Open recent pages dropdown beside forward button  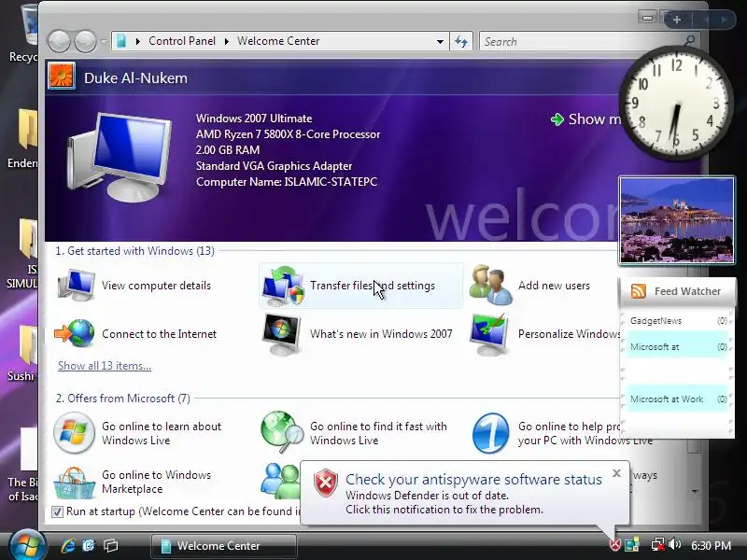point(104,41)
